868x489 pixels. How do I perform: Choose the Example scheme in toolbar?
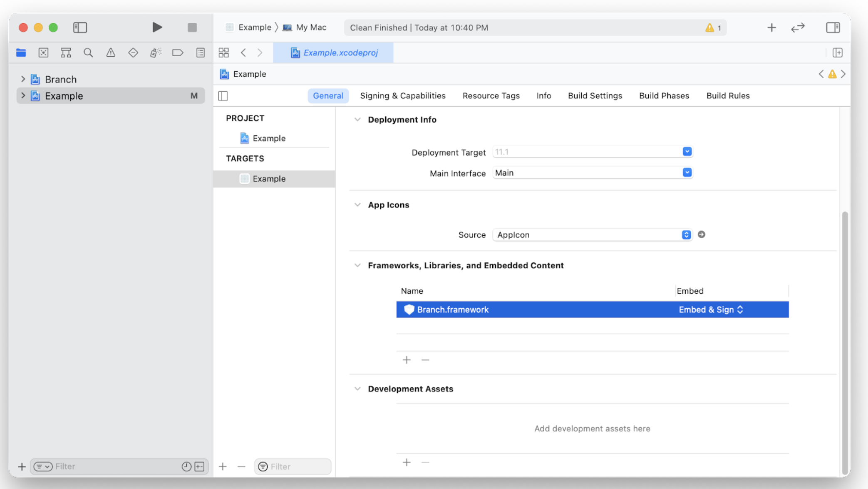tap(248, 27)
